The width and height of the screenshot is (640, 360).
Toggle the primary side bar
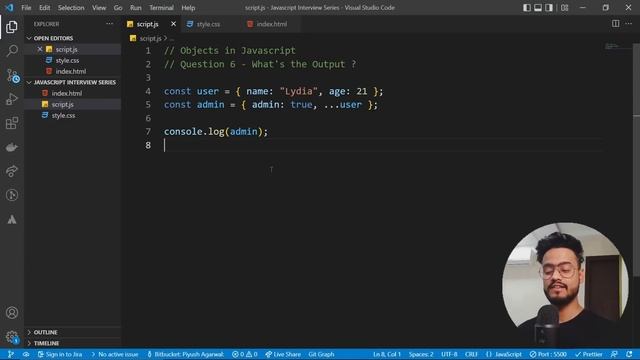tap(527, 8)
